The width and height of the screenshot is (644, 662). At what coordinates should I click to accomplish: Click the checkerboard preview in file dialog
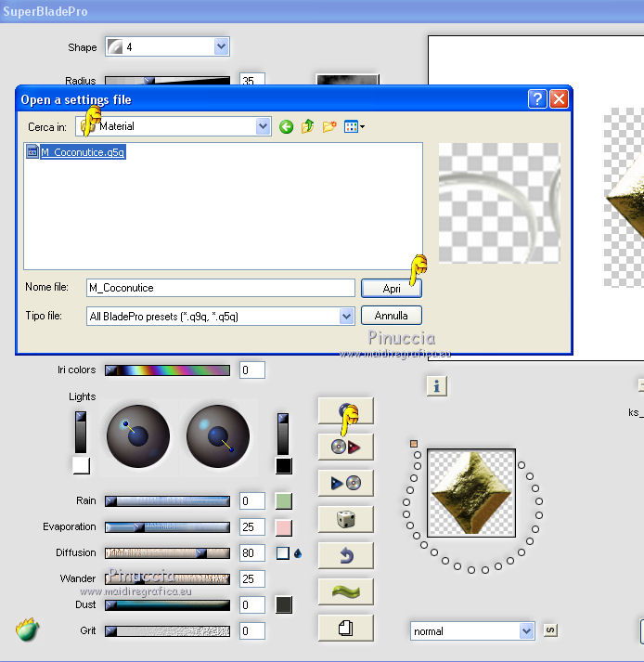click(499, 203)
